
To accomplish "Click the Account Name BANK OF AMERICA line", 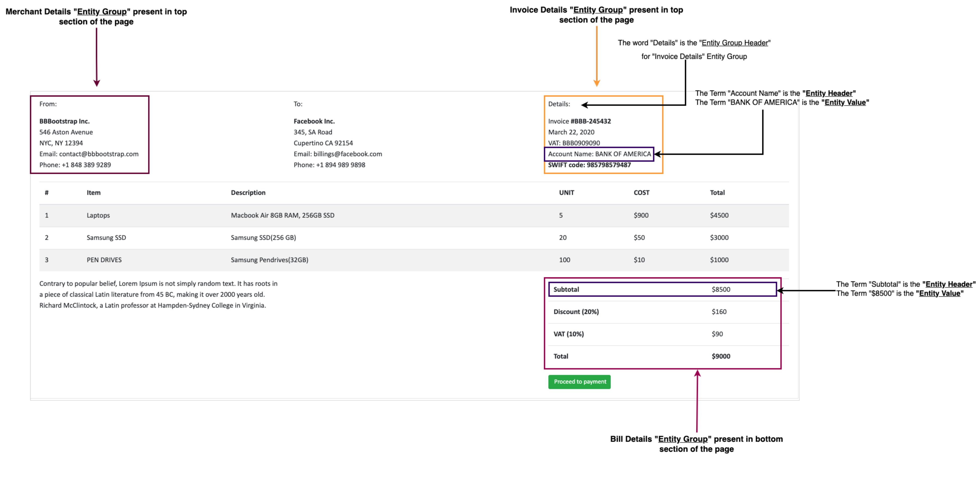I will click(x=599, y=154).
